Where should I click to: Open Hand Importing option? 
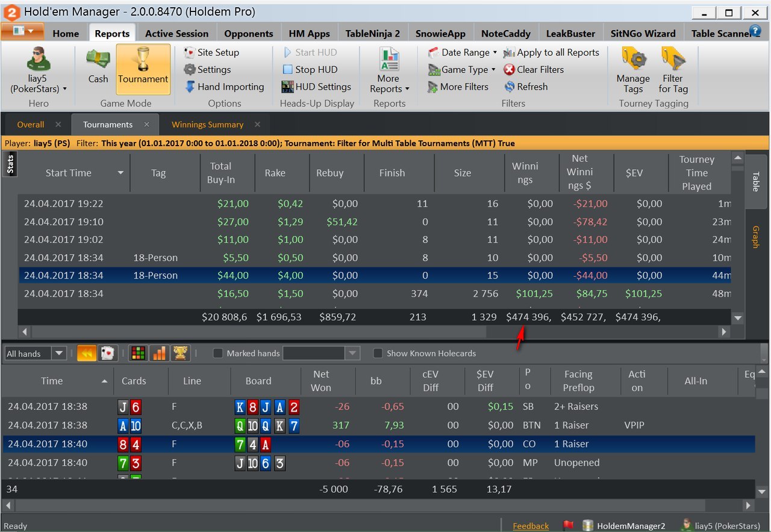coord(224,87)
